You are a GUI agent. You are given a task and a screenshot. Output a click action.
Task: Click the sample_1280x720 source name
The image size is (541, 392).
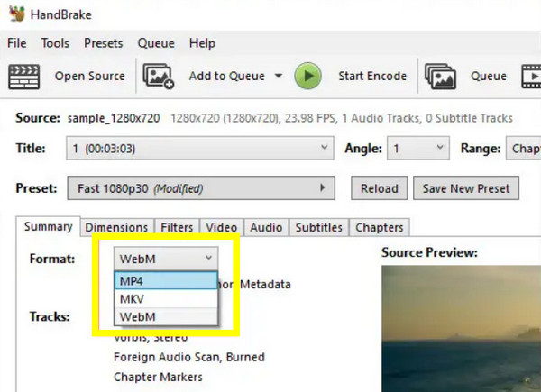(114, 118)
